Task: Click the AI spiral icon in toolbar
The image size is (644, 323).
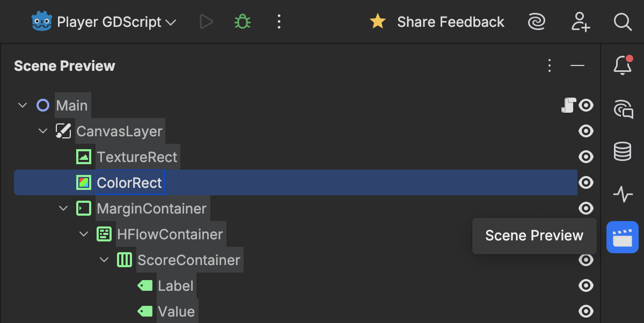Action: coord(537,22)
